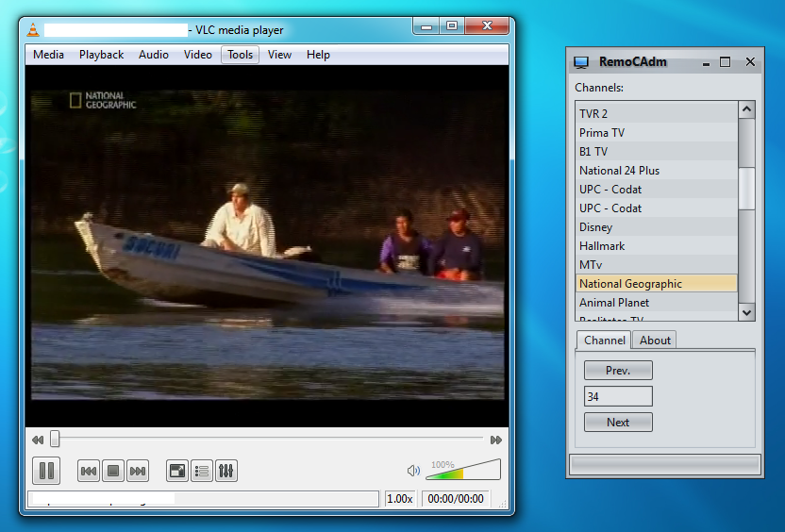Close the RemoCAdm window
Screen dimensions: 785x532
pyautogui.click(x=750, y=62)
